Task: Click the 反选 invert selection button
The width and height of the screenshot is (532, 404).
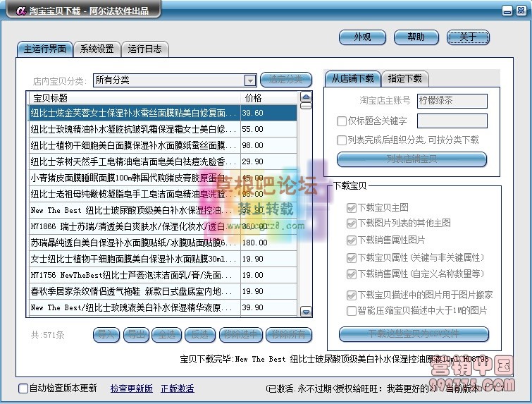Action: [200, 335]
